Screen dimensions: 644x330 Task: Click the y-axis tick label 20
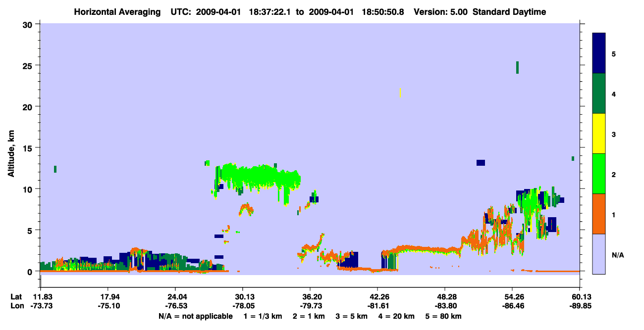[29, 106]
